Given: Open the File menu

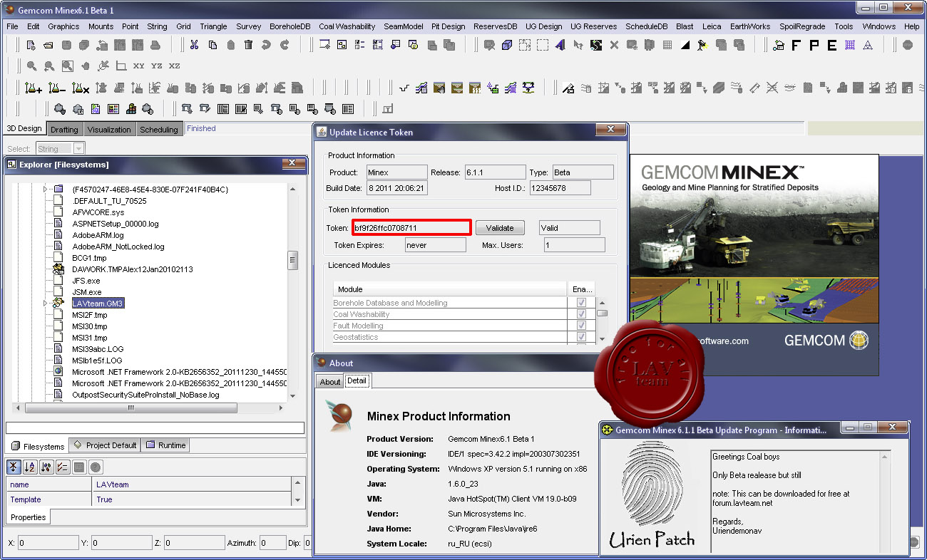Looking at the screenshot, I should 12,26.
